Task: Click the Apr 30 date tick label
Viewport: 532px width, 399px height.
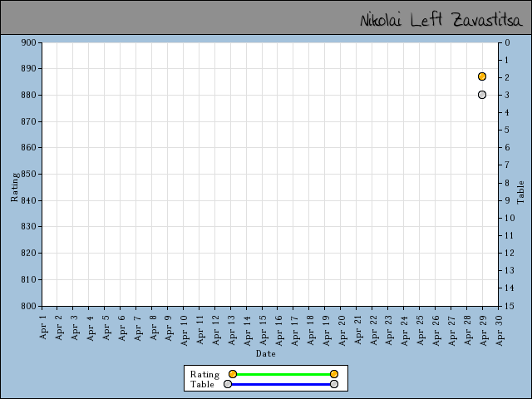Action: [x=499, y=331]
